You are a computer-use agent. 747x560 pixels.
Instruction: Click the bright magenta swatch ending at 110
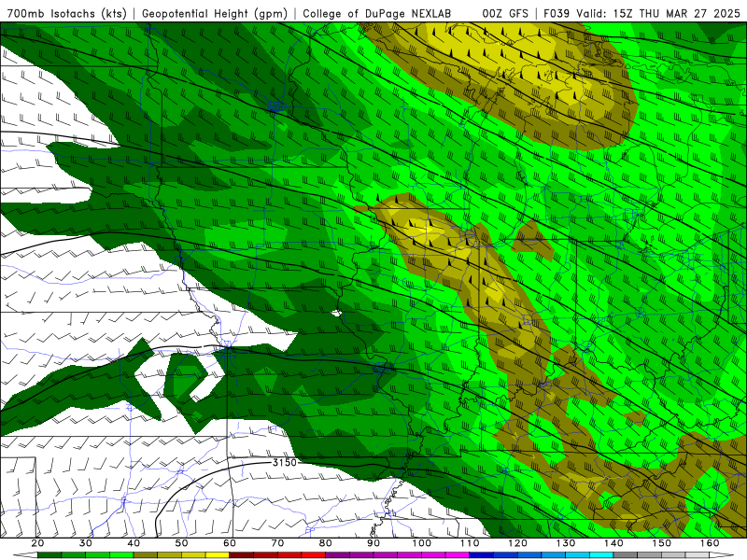click(458, 555)
